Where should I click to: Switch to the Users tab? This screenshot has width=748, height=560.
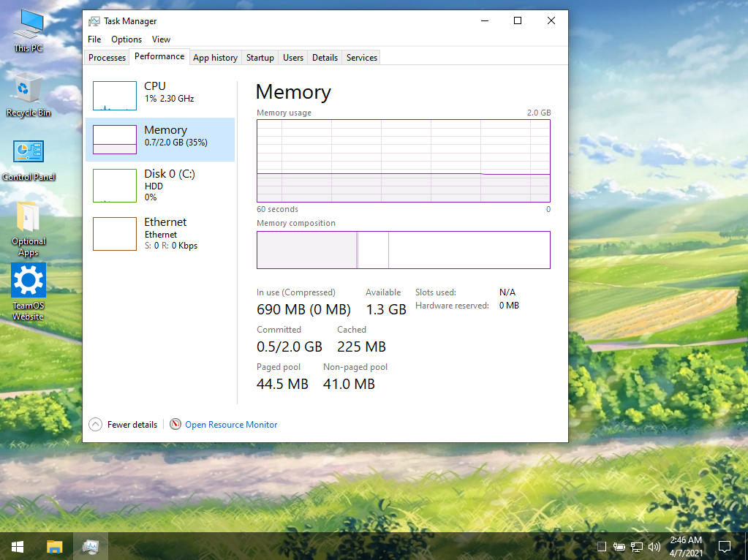(293, 57)
